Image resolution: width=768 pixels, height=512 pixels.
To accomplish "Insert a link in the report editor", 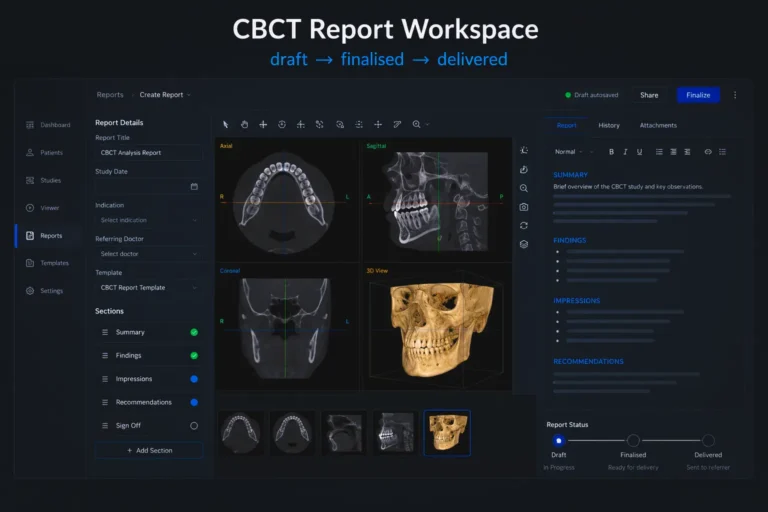I will pos(708,152).
